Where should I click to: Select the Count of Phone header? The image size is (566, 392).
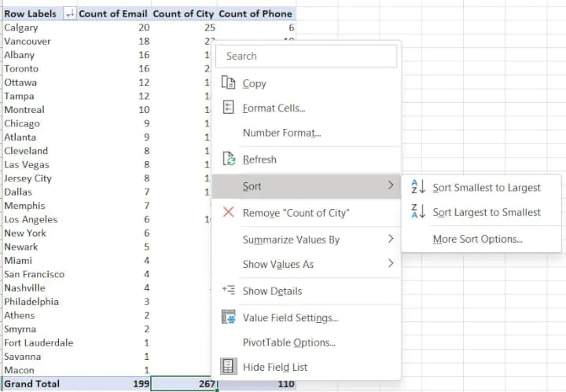255,13
